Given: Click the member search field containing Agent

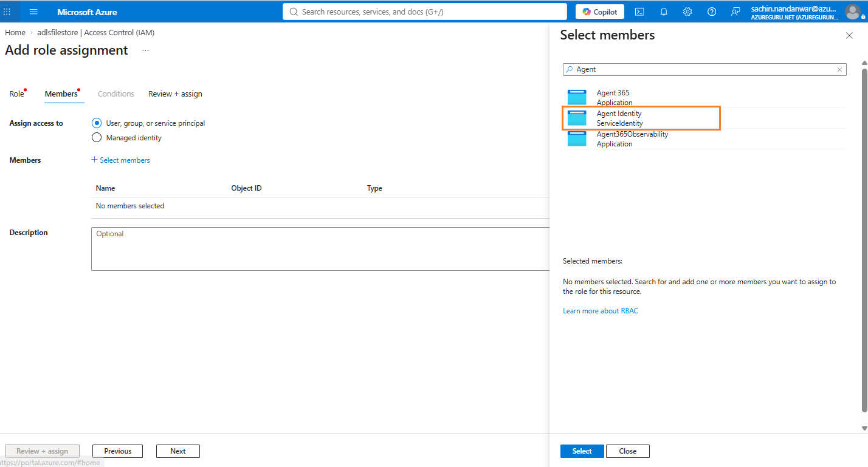Looking at the screenshot, I should (x=704, y=70).
